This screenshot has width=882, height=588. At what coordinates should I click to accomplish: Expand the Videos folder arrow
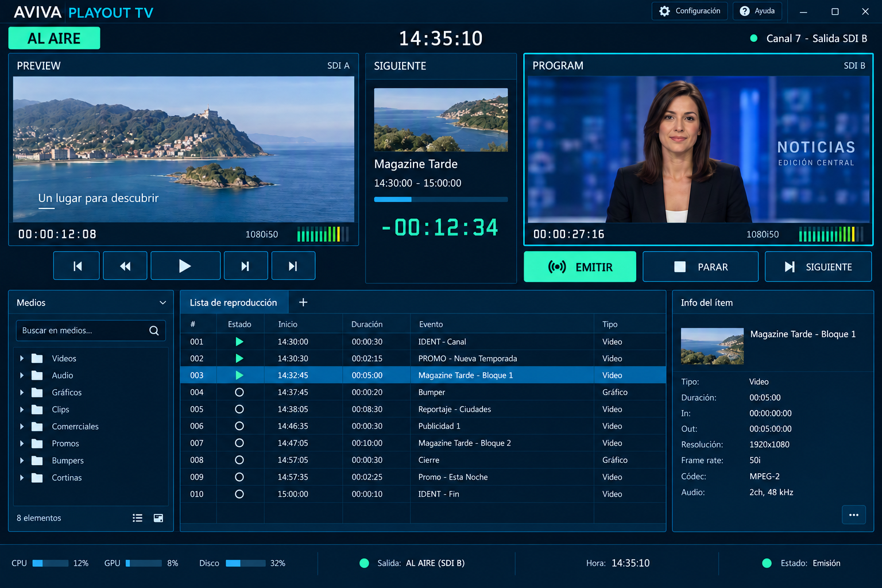[22, 358]
